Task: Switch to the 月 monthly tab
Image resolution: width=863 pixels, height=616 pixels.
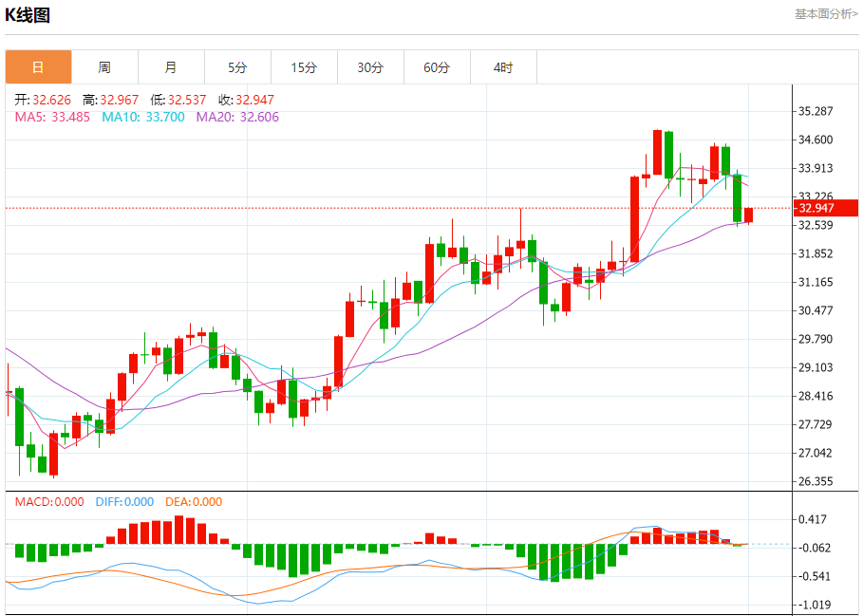Action: (x=171, y=67)
